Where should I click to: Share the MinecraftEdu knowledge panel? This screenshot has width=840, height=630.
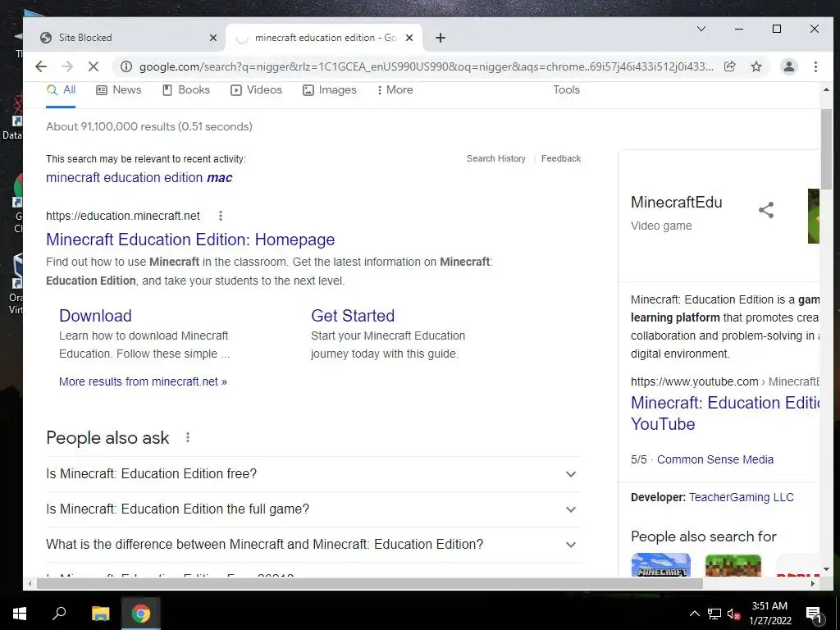tap(766, 209)
